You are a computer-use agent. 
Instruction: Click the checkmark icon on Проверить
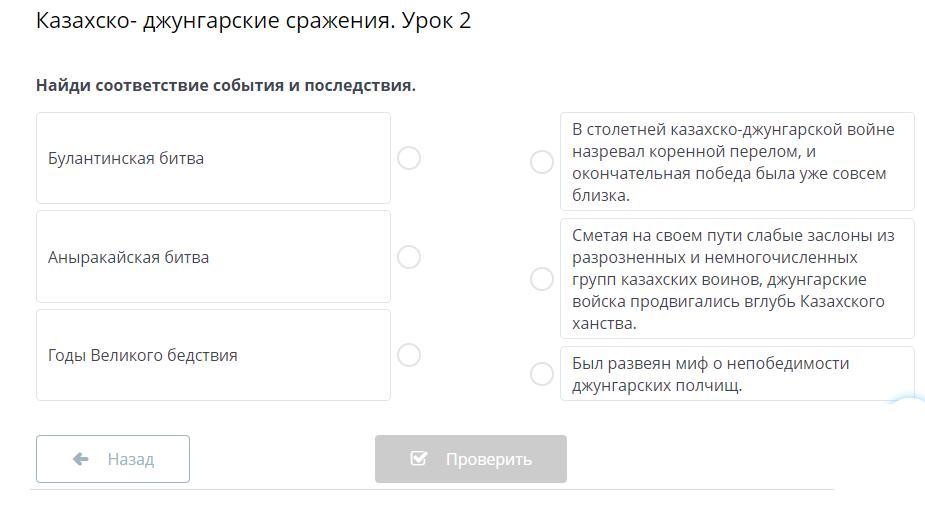(419, 459)
